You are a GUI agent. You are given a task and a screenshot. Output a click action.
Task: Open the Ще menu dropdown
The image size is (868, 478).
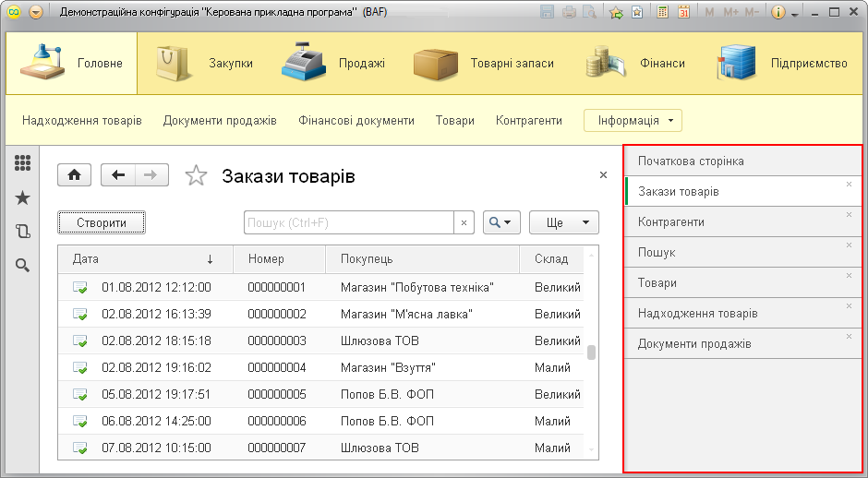point(564,222)
